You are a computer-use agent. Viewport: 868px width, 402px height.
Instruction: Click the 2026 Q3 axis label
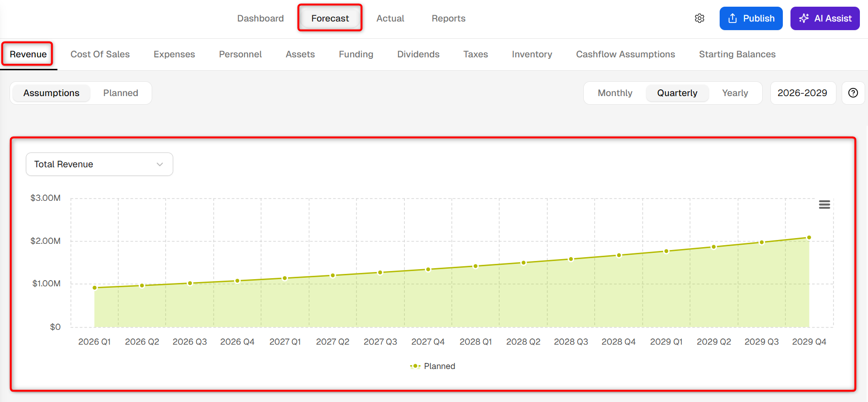[x=189, y=342]
